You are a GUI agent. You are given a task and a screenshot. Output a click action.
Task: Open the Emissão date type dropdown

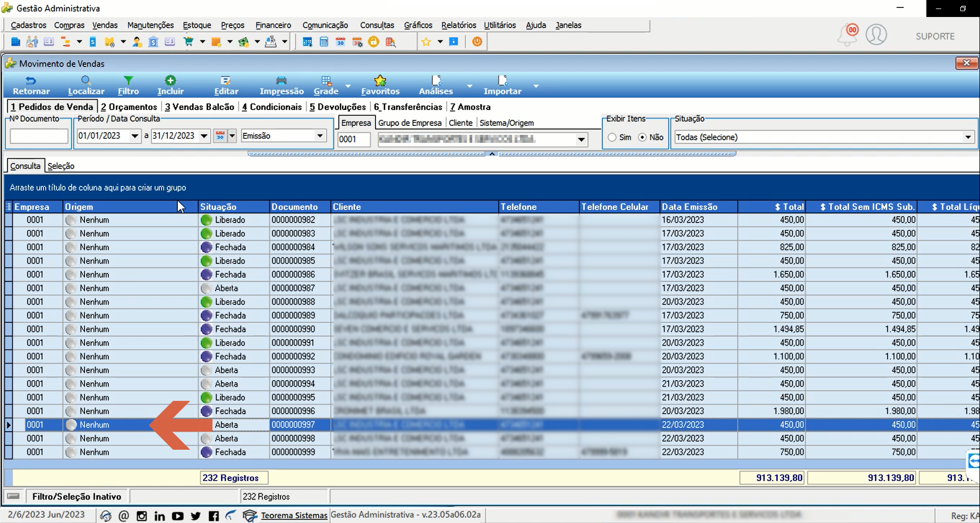pos(320,136)
